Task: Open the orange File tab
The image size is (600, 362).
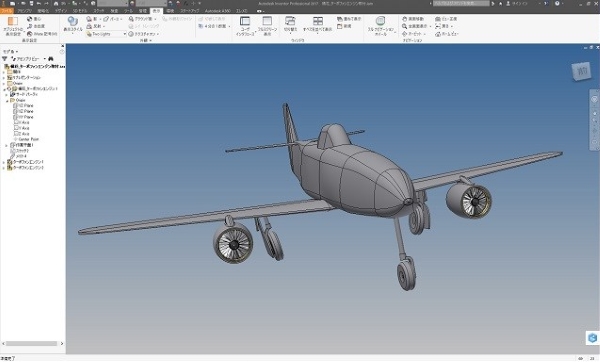Action: coord(7,11)
